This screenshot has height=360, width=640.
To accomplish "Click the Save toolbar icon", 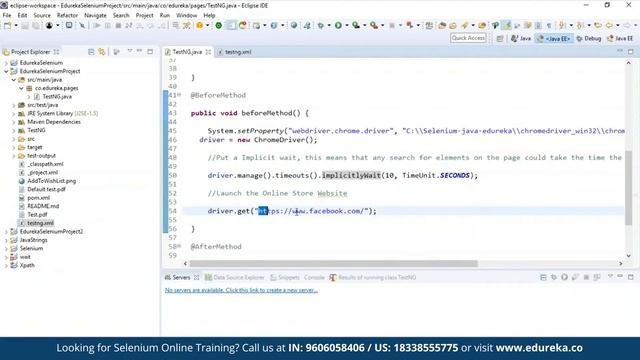I will [x=25, y=26].
